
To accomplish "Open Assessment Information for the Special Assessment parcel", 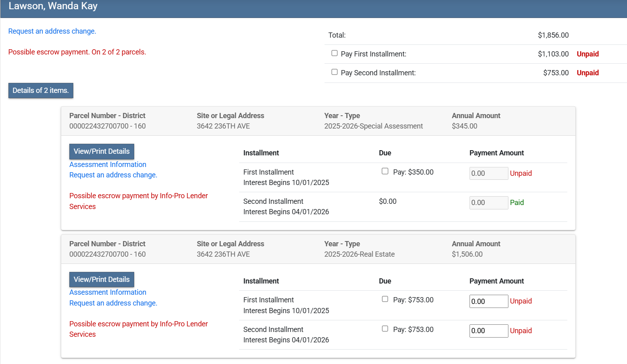I will (108, 165).
